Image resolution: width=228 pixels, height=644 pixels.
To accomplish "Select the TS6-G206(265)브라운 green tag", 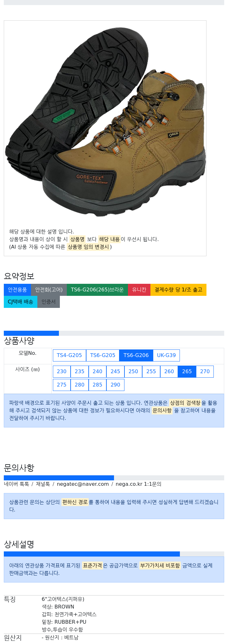I will 97,290.
